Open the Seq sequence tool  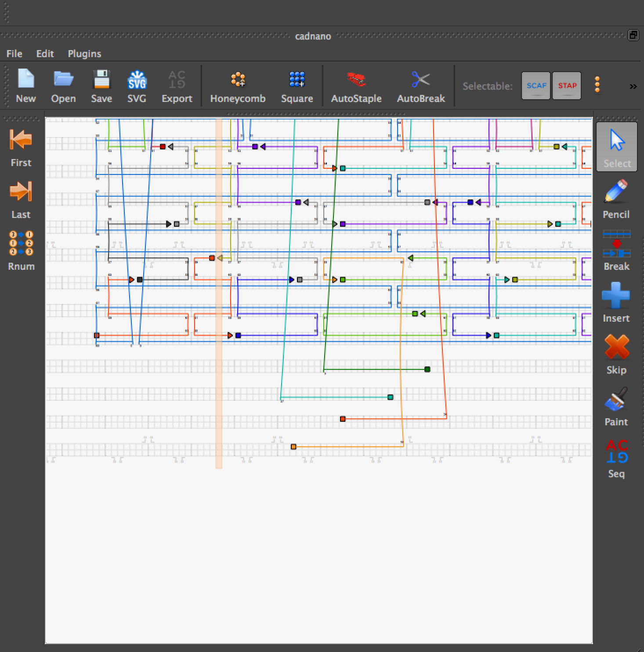[x=616, y=458]
